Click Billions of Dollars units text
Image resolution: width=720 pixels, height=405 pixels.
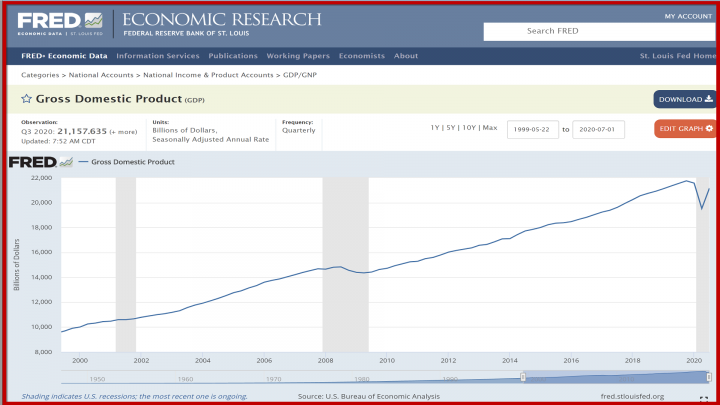click(185, 130)
